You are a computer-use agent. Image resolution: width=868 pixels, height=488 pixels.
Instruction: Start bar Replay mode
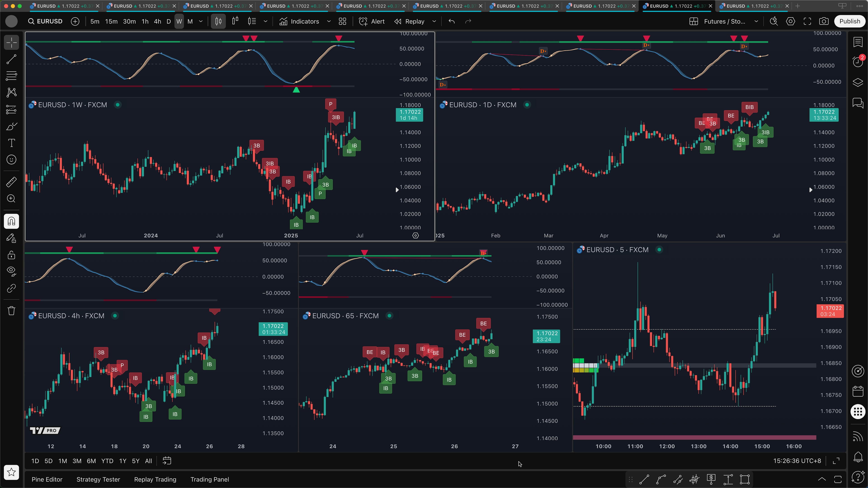409,21
